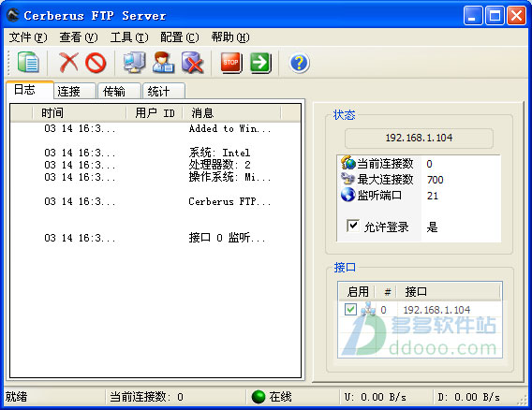Select the log row '操作系统: Mi...'
This screenshot has width=532, height=410.
(155, 177)
